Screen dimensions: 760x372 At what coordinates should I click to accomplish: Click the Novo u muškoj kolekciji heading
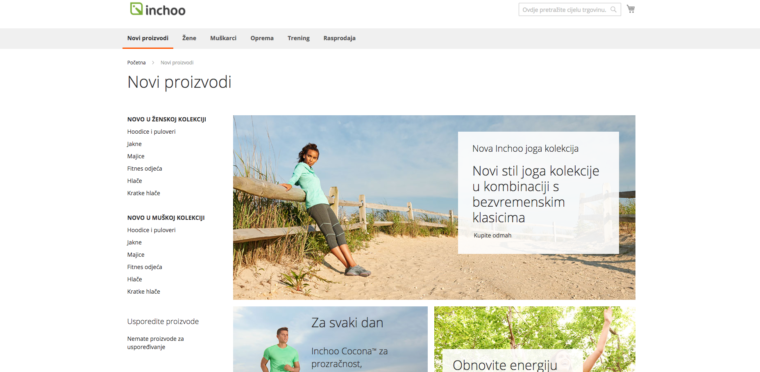(x=166, y=218)
